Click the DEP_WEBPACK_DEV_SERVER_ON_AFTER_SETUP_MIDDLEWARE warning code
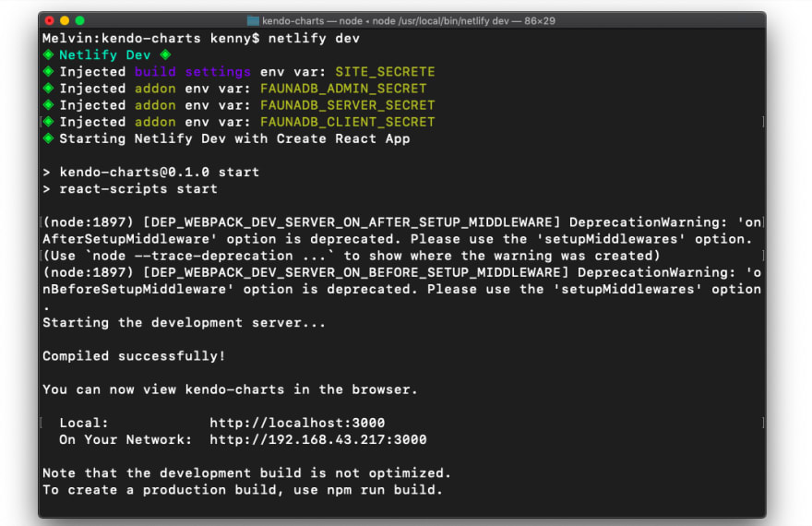Image resolution: width=812 pixels, height=526 pixels. pos(352,222)
